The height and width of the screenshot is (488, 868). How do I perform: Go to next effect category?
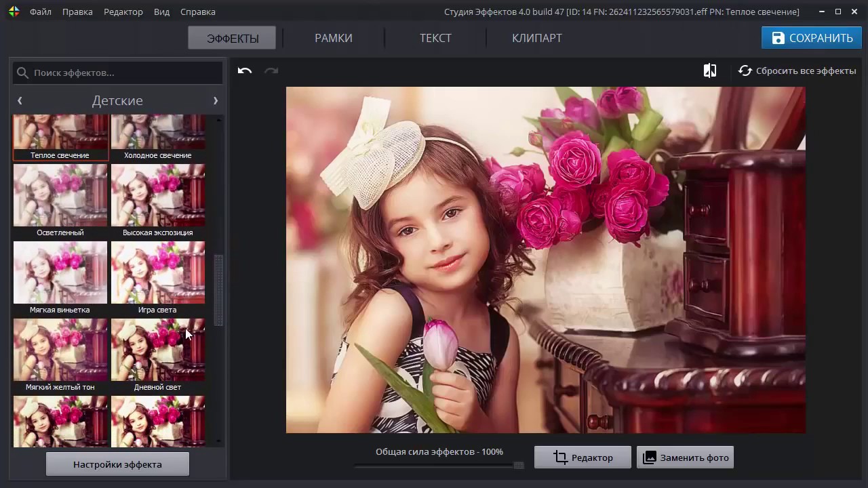coord(216,100)
